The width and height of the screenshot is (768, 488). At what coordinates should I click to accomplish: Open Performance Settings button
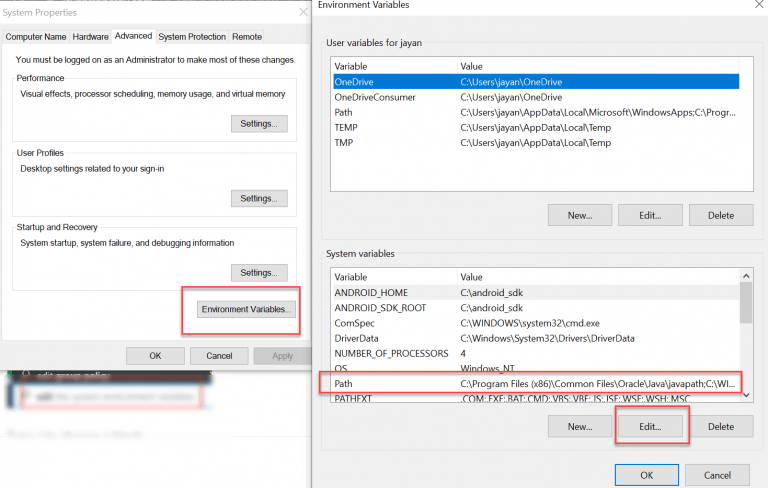(258, 124)
